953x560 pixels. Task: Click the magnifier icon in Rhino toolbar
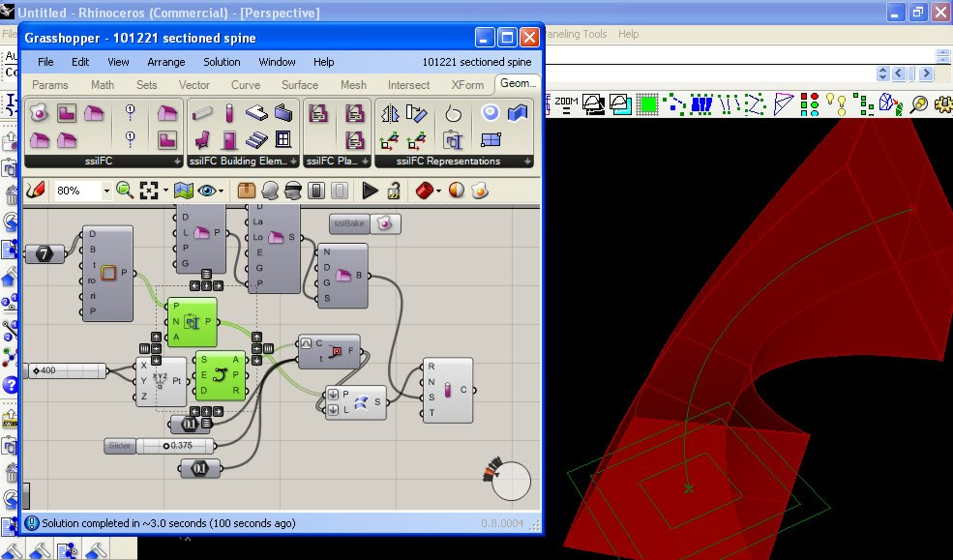(x=919, y=104)
